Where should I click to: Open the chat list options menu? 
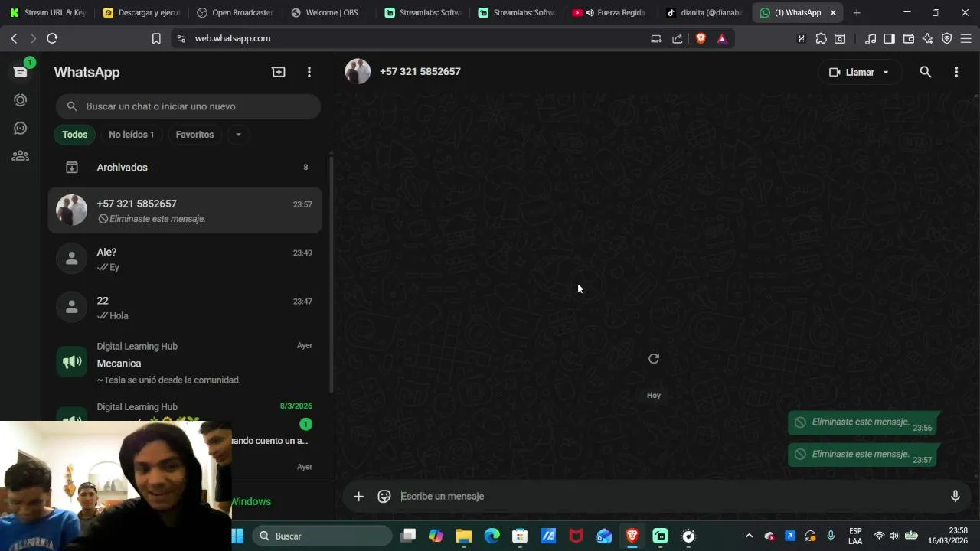309,72
